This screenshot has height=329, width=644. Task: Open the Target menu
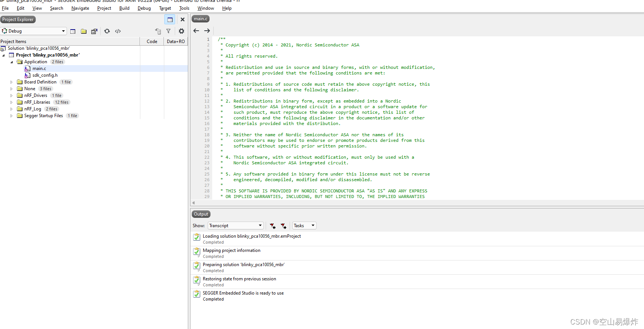coord(165,8)
